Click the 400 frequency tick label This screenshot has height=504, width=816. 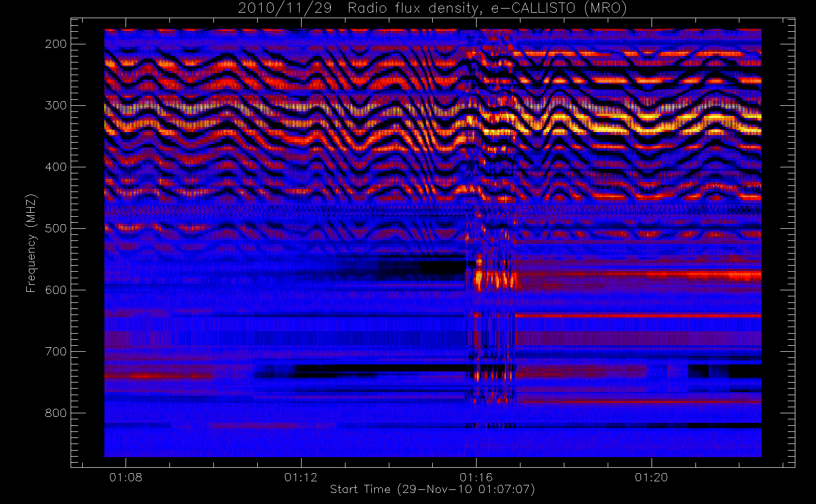pos(56,167)
